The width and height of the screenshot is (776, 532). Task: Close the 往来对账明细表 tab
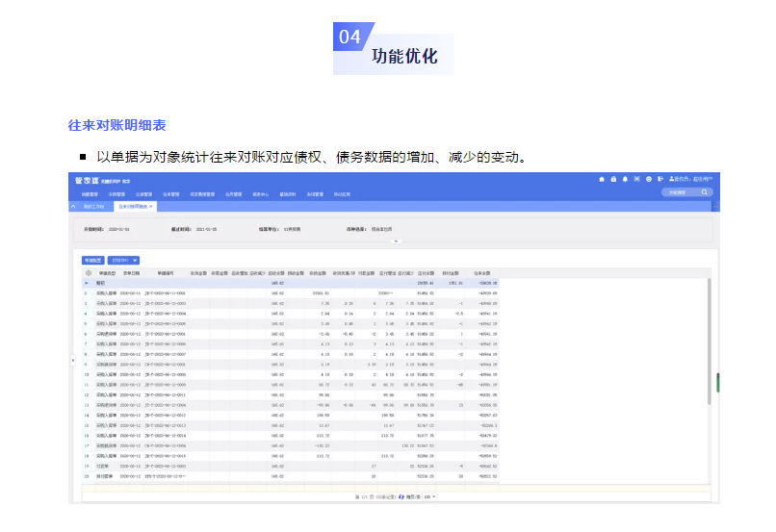[151, 206]
